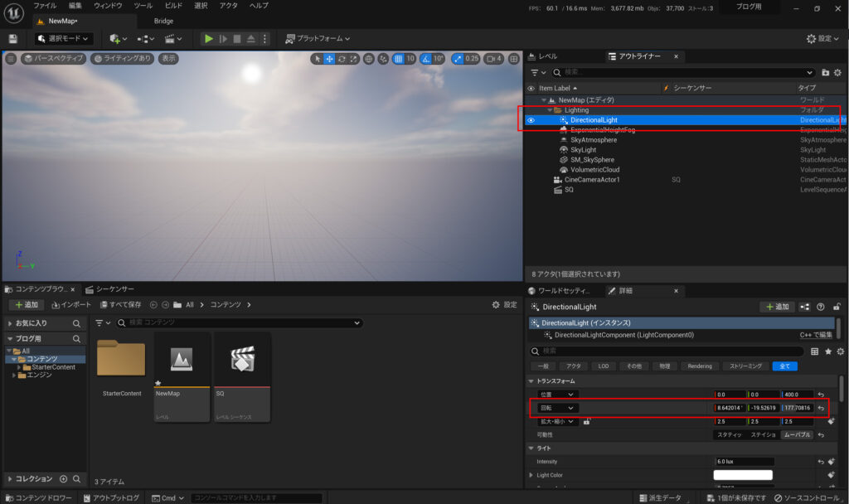849x504 pixels.
Task: Switch to the シーケンサー tab
Action: 114,289
